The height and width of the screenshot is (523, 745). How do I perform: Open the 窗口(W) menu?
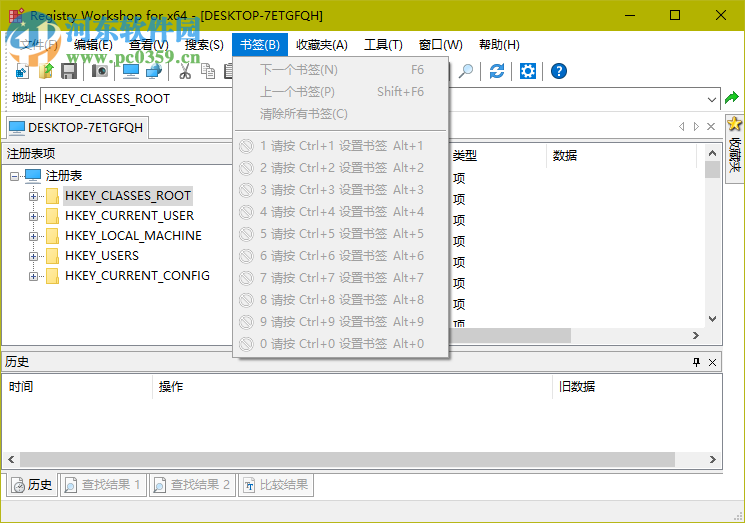[x=440, y=45]
